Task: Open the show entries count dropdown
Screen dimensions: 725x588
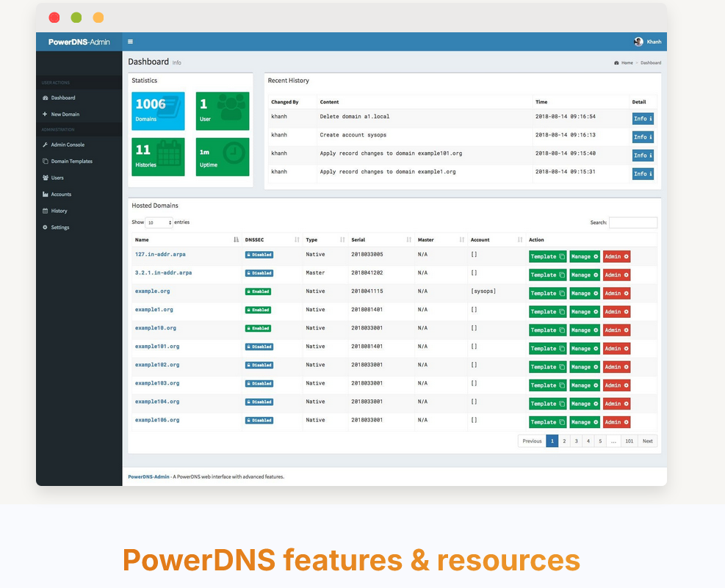Action: pos(159,222)
